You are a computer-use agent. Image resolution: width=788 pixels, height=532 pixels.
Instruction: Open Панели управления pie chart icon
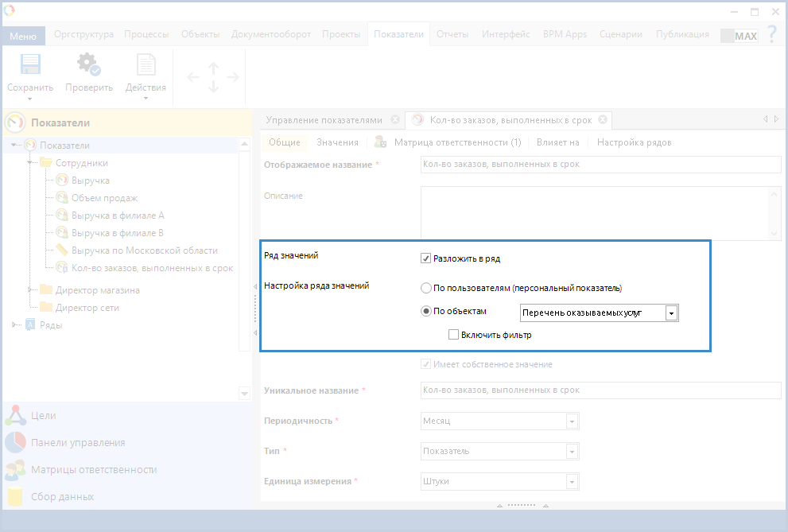point(14,443)
